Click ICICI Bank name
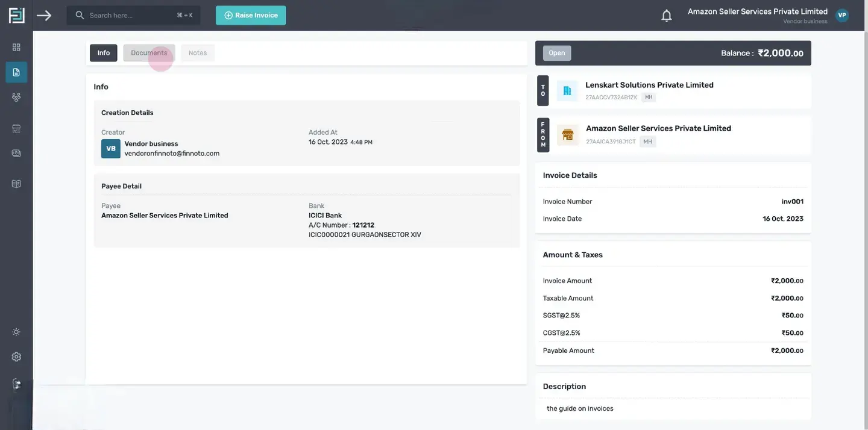 coord(325,216)
